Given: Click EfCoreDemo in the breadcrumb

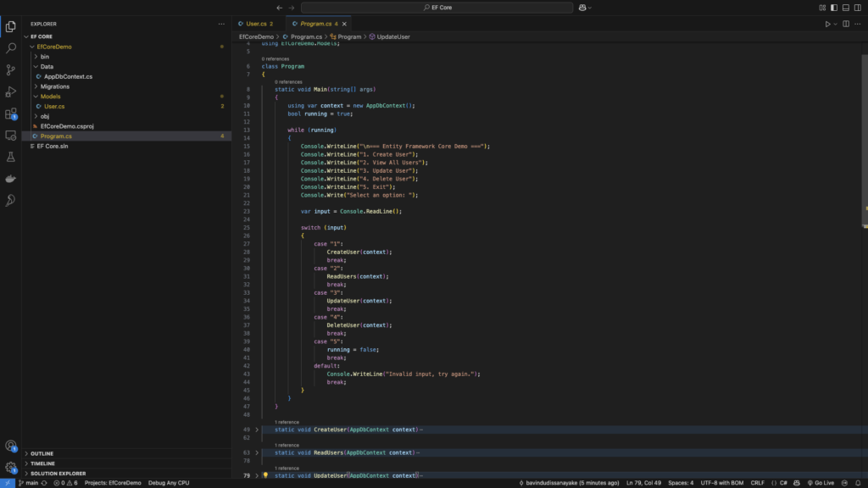Looking at the screenshot, I should (x=256, y=36).
